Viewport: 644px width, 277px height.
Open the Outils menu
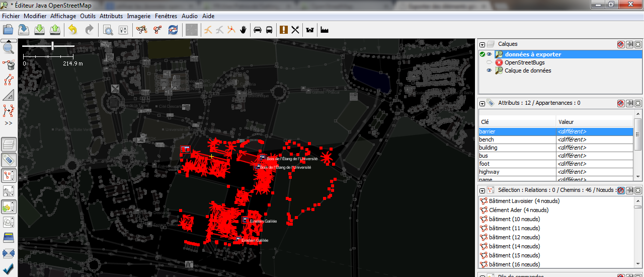[88, 16]
